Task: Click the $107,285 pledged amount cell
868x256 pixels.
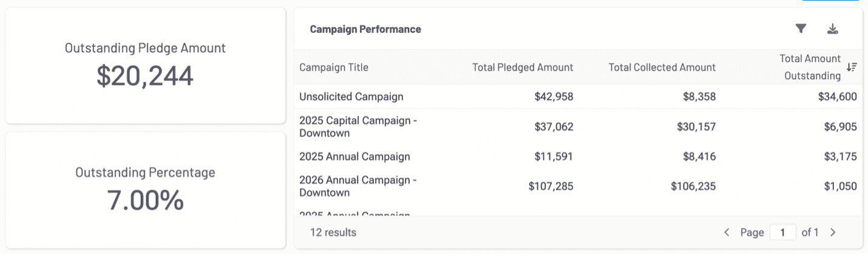Action: click(x=551, y=186)
